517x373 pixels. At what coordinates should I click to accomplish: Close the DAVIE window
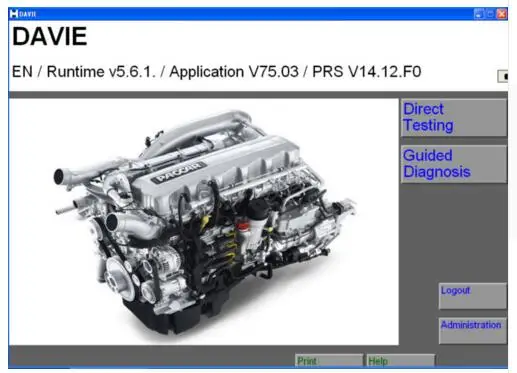click(x=502, y=14)
